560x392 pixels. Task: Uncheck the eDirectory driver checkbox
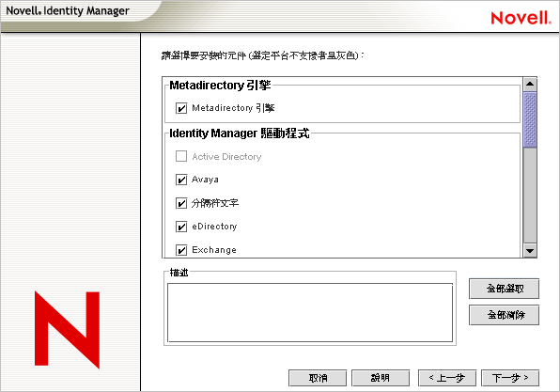click(181, 227)
